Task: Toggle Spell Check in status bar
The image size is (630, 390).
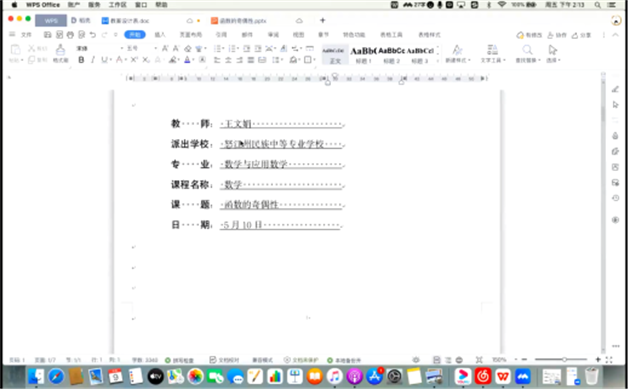Action: tap(180, 360)
